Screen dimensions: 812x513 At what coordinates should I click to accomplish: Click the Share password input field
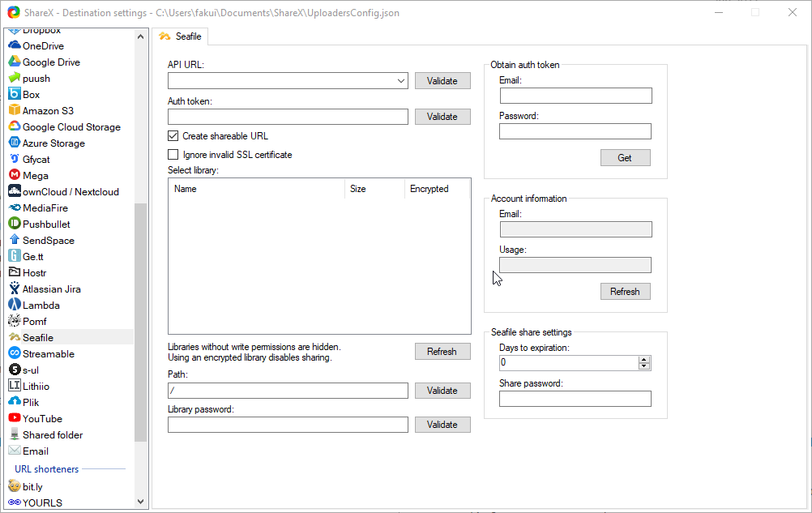575,399
